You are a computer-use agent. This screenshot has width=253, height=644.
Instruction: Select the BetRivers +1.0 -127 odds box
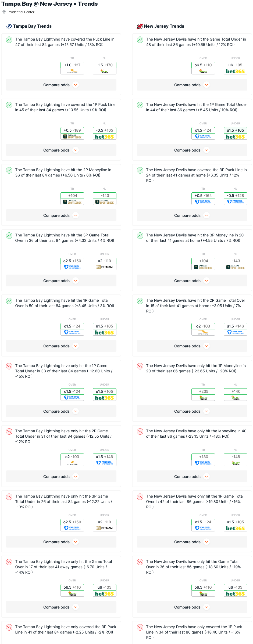72,68
